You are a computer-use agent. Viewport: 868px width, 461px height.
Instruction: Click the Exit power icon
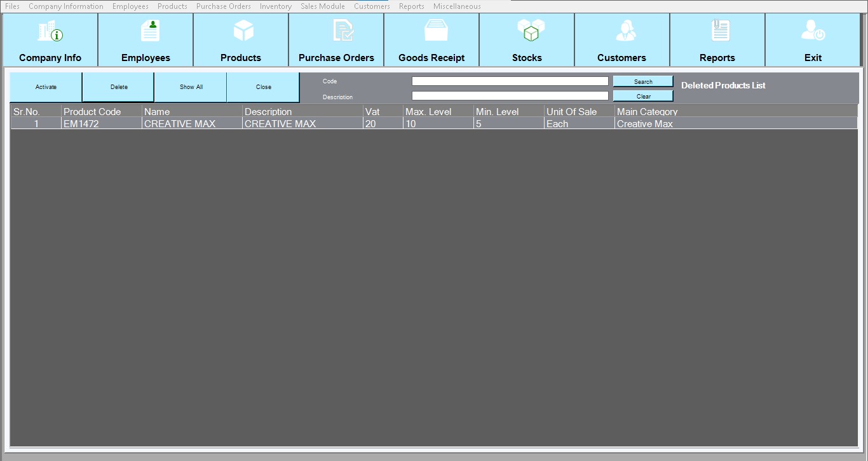pyautogui.click(x=813, y=31)
